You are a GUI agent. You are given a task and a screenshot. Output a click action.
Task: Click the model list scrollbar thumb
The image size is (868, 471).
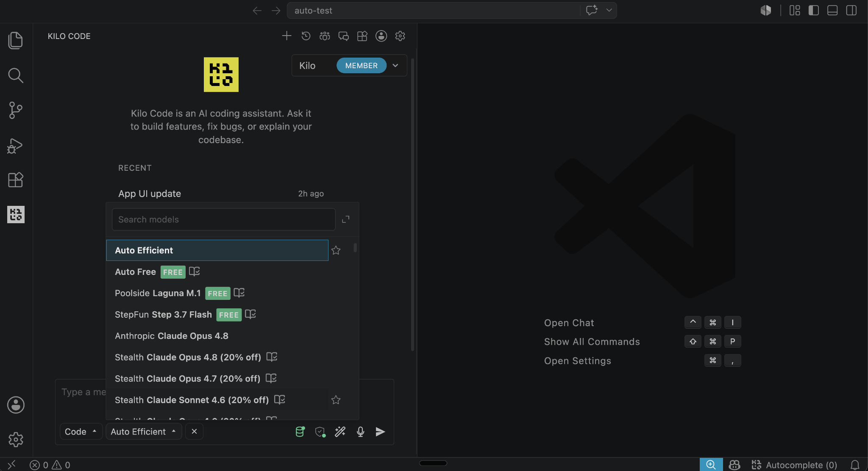click(x=355, y=247)
